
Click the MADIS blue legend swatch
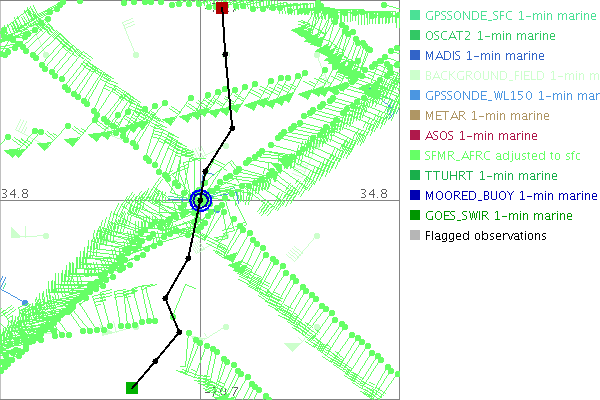415,55
